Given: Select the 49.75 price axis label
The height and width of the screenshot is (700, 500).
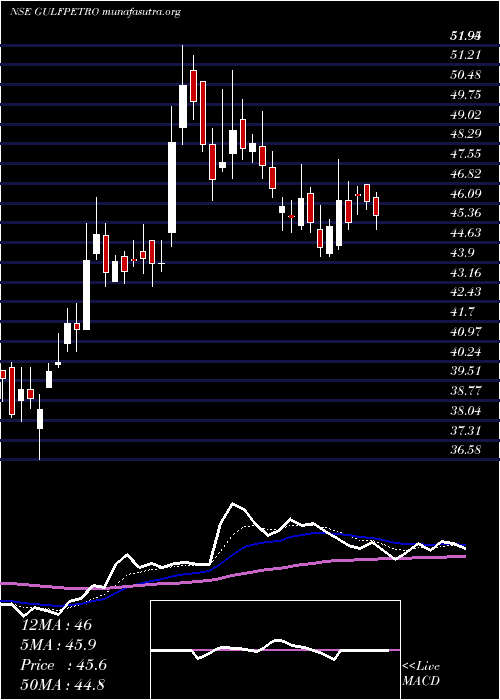Looking at the screenshot, I should tap(466, 94).
